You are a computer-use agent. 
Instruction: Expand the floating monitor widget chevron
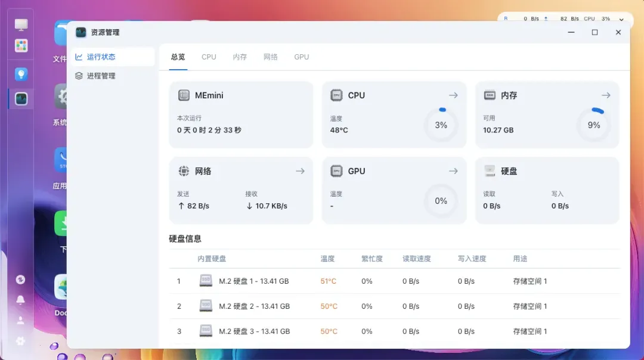pos(622,19)
